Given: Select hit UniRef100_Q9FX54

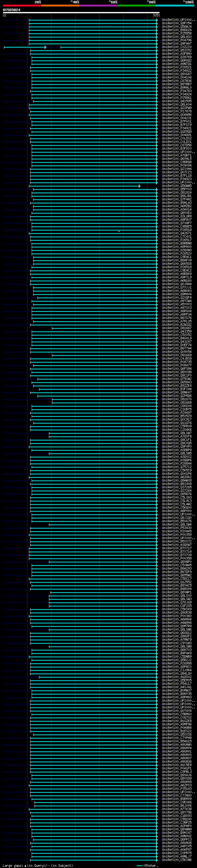Looking at the screenshot, I should click(176, 23).
